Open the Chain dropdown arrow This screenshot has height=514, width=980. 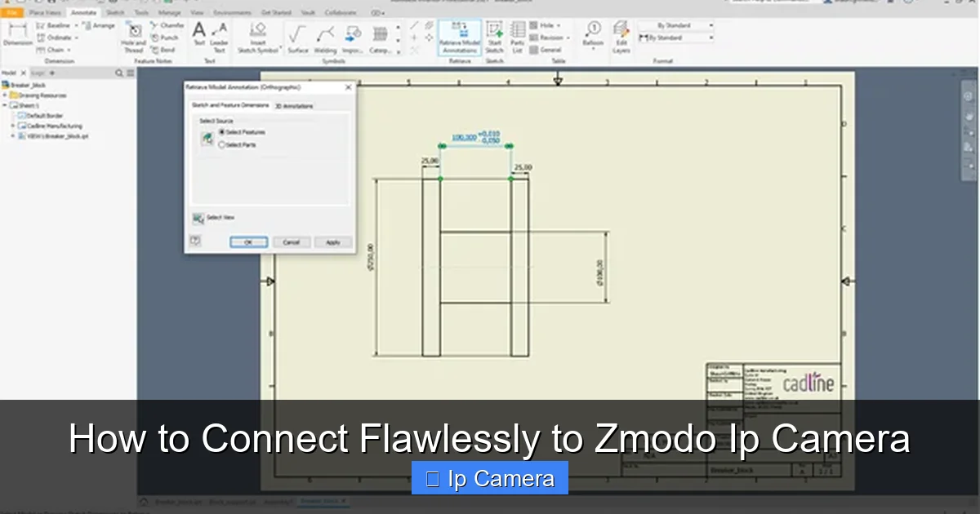point(70,50)
